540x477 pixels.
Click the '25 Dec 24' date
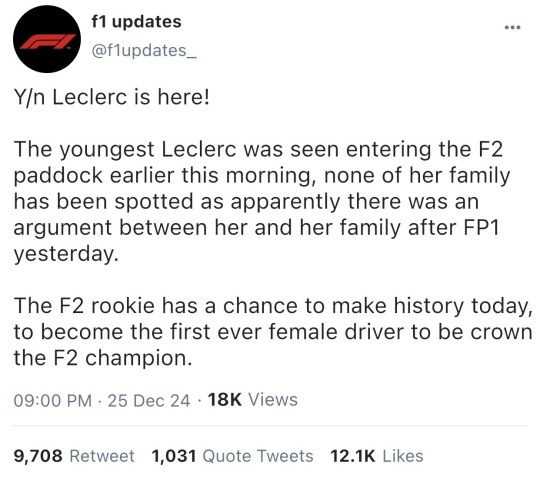(x=149, y=401)
